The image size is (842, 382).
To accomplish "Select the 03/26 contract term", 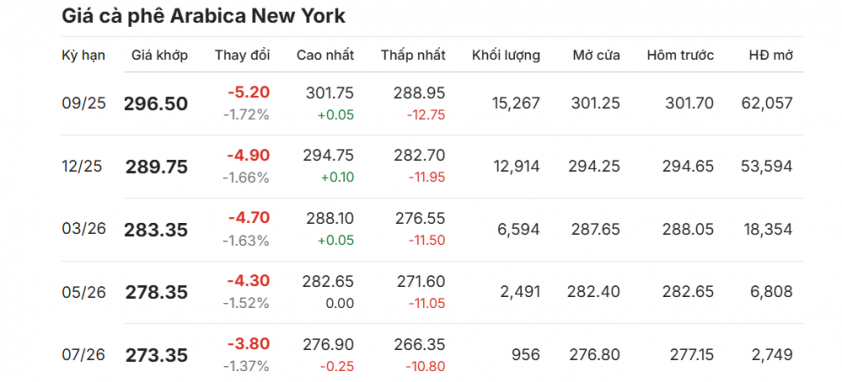I will [84, 229].
